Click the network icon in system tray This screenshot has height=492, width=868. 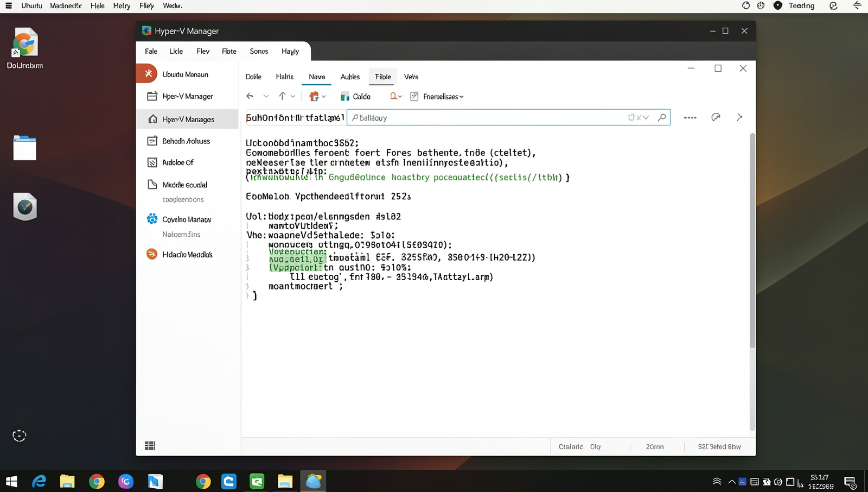click(x=717, y=482)
